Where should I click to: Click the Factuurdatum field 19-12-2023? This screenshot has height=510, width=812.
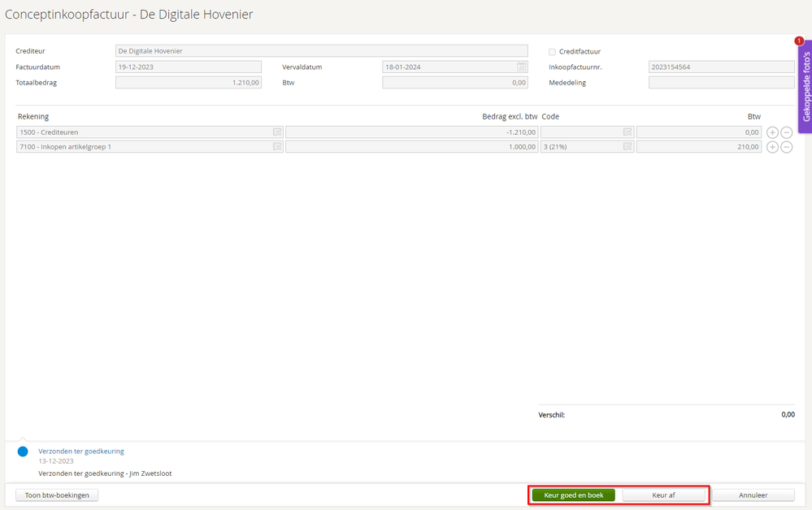click(189, 67)
